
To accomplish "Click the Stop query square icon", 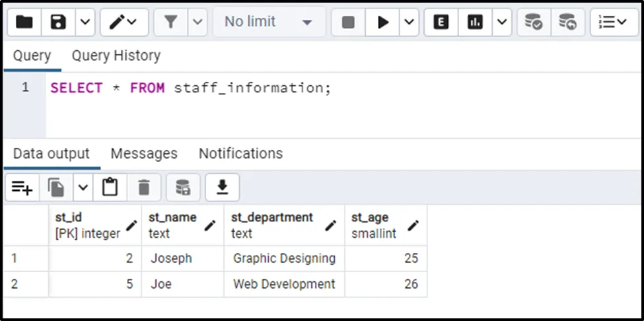I will coord(348,22).
